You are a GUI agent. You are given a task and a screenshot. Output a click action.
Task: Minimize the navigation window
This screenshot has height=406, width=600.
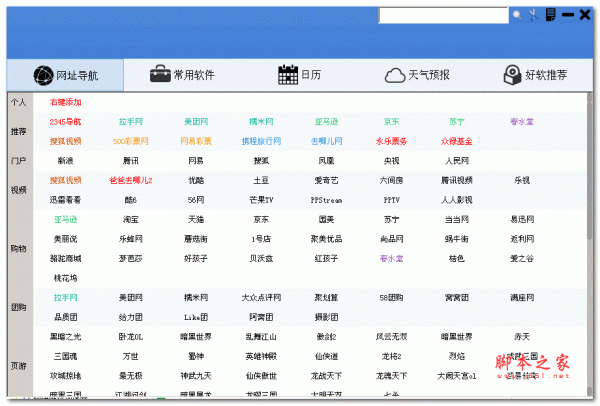(x=568, y=15)
